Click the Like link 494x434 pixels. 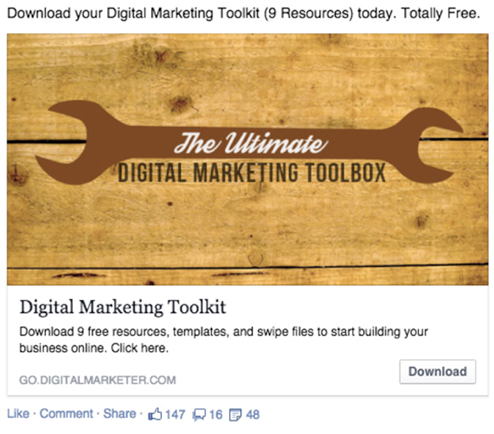point(18,414)
